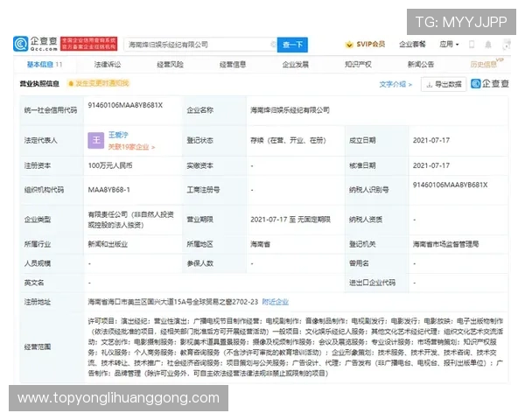Switch to 法律诉讼 tab
525x420 pixels.
point(108,64)
